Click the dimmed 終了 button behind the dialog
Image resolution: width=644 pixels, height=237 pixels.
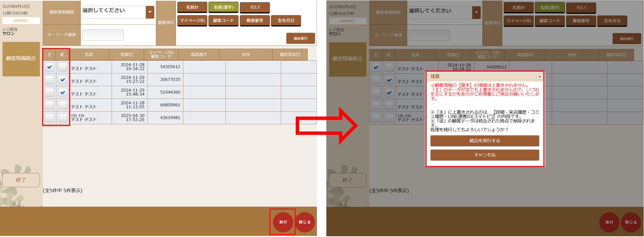(348, 181)
